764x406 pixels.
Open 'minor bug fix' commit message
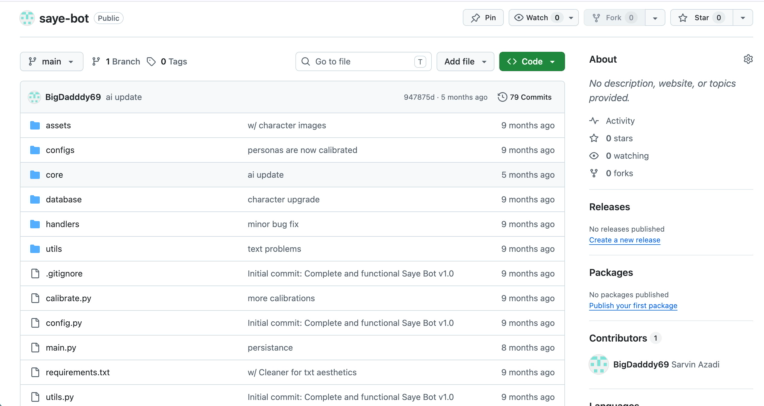273,224
